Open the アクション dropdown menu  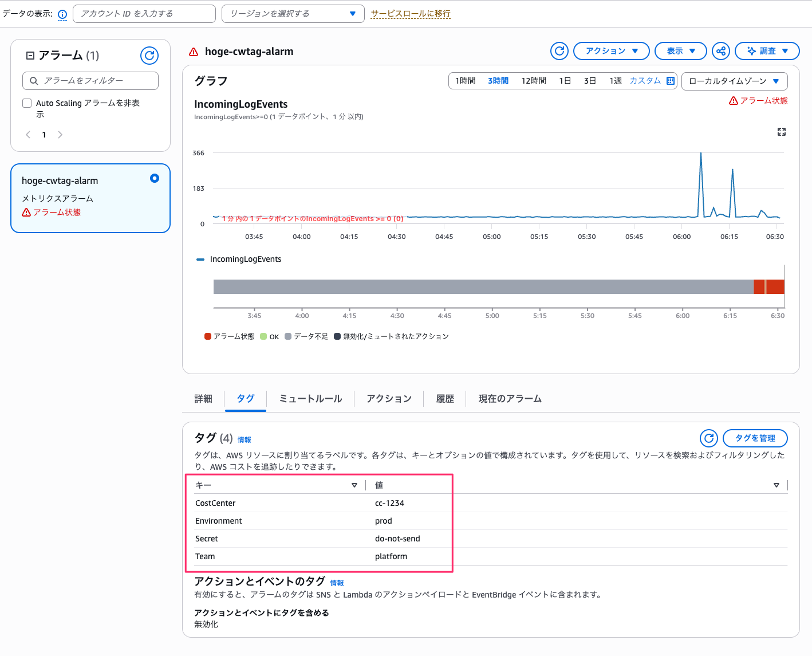pos(612,51)
